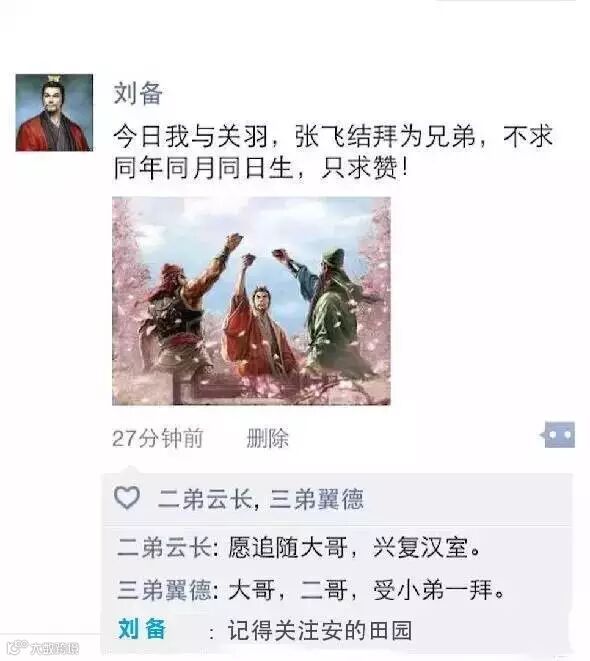Reply to the 愿追随大哥 comment text
The height and width of the screenshot is (661, 590).
tap(354, 548)
